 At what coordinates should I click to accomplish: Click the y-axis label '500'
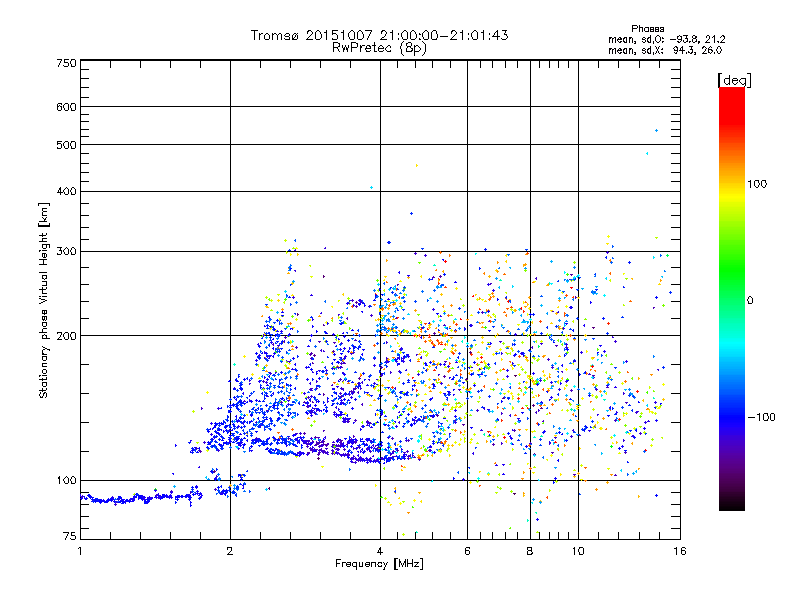pyautogui.click(x=66, y=145)
